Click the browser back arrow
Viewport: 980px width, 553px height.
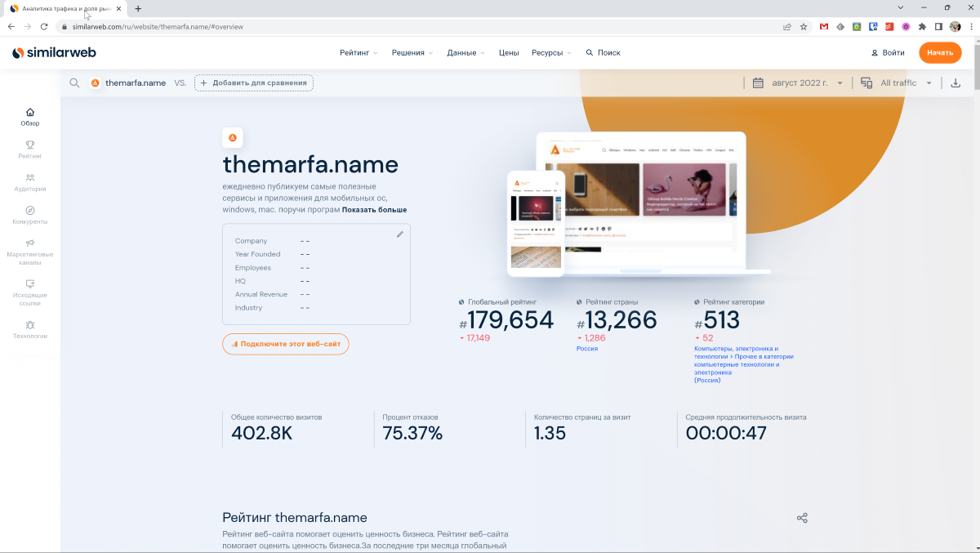click(x=11, y=26)
